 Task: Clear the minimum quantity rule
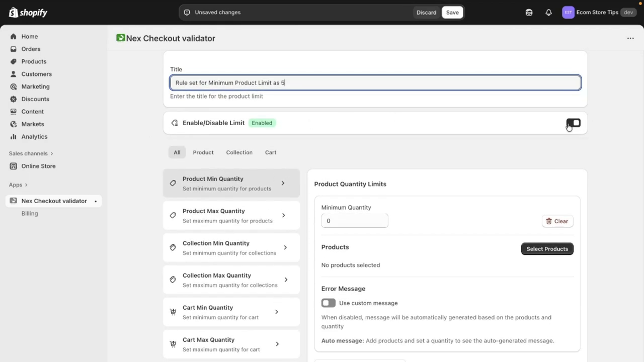point(557,221)
